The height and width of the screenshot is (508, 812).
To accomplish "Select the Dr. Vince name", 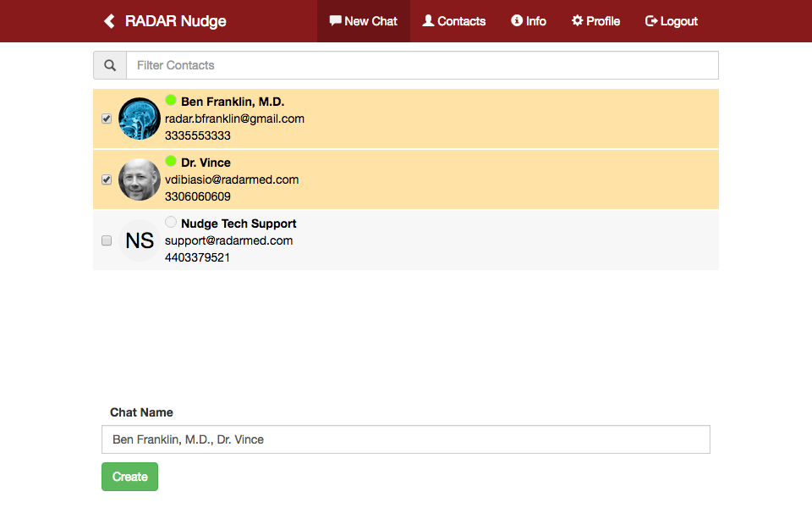I will click(x=206, y=163).
